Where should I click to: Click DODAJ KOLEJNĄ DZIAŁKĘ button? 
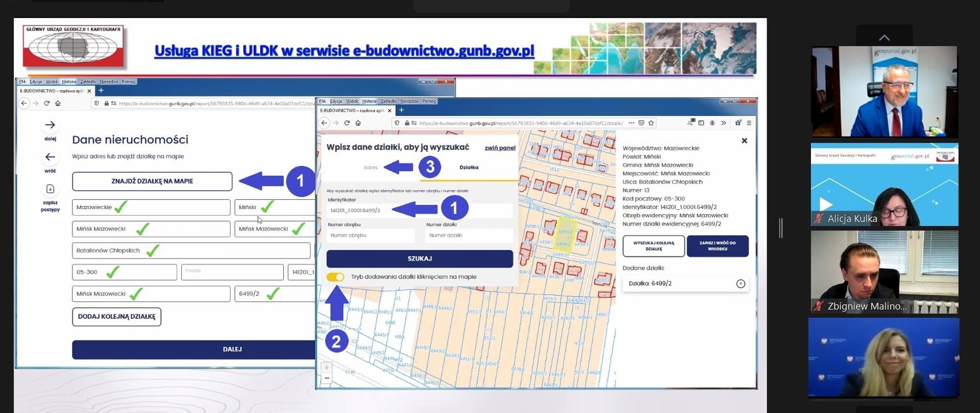click(x=116, y=317)
